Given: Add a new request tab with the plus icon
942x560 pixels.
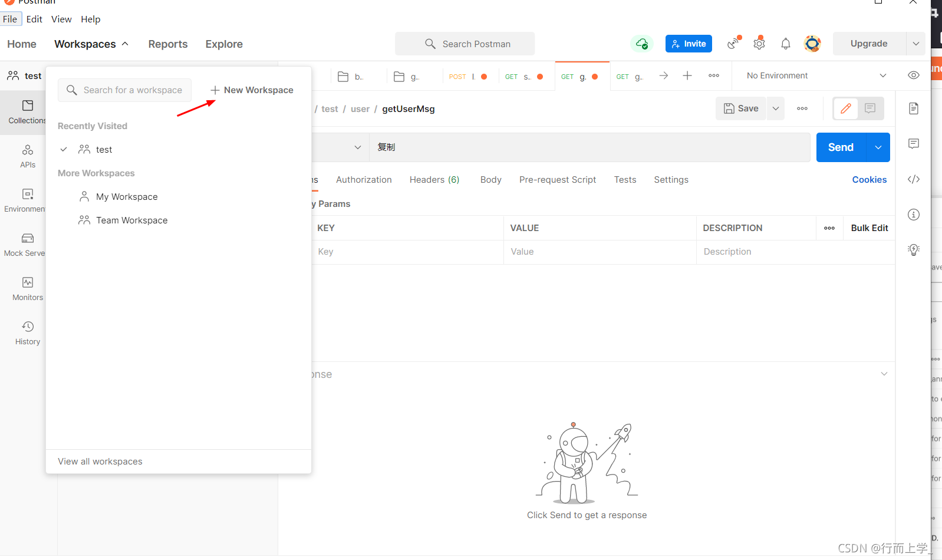Looking at the screenshot, I should coord(687,75).
